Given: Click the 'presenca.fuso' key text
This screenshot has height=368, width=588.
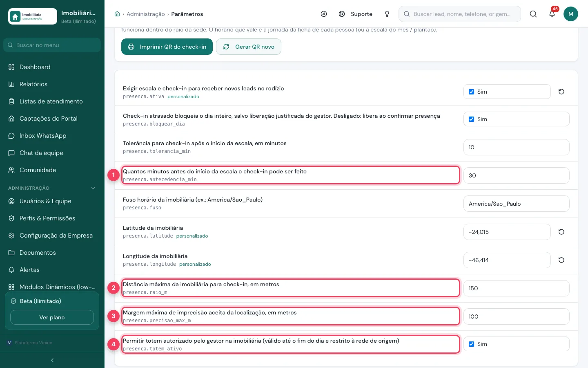Looking at the screenshot, I should tap(142, 208).
